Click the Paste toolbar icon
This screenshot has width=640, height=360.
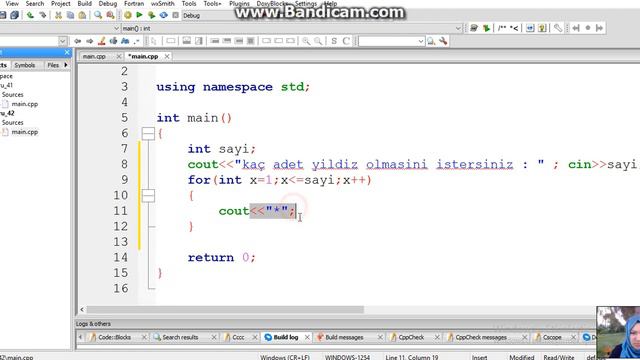(82, 15)
